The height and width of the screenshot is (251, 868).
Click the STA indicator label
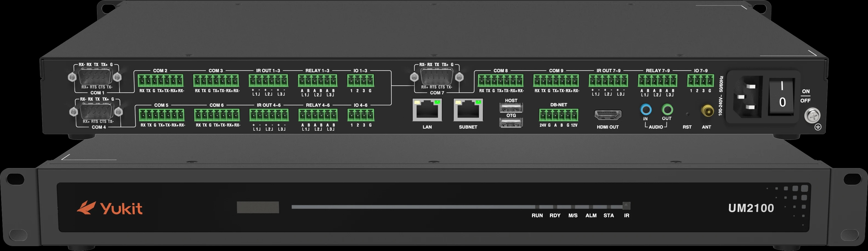[609, 216]
